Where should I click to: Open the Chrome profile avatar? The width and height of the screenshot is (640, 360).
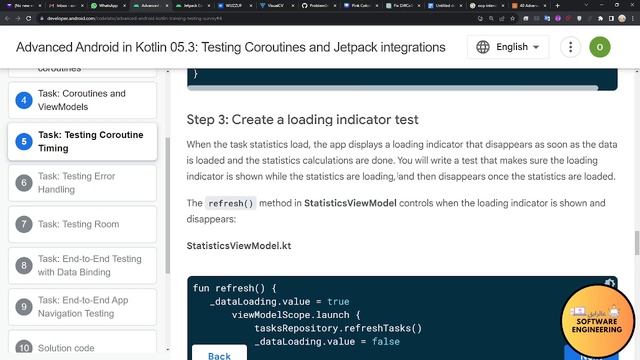[622, 18]
